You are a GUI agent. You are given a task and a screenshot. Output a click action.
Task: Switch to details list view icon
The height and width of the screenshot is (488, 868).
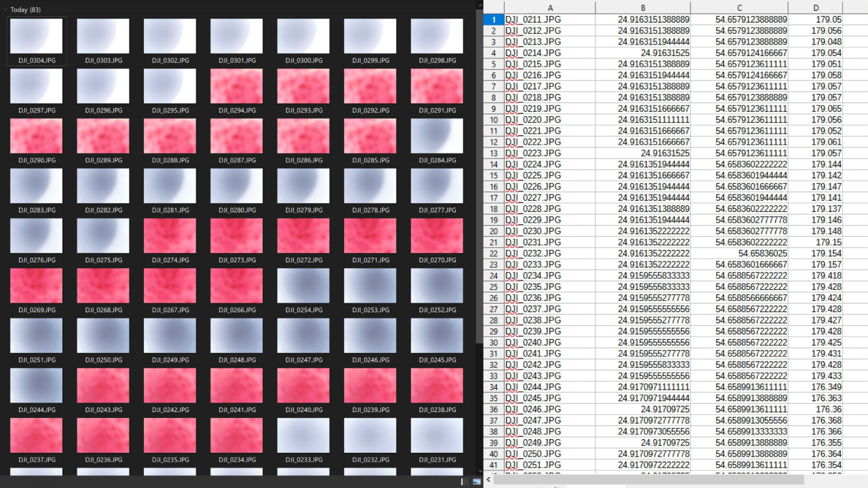tap(465, 481)
